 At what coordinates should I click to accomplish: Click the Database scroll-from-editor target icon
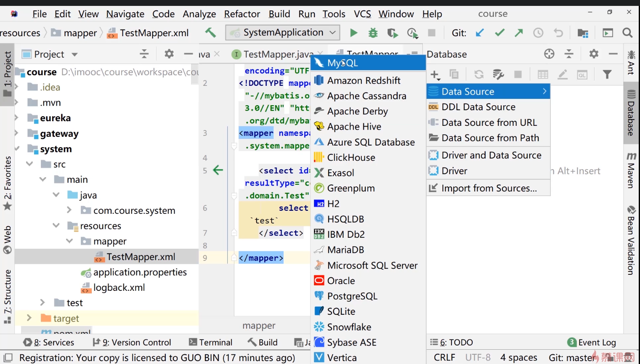[x=549, y=54]
